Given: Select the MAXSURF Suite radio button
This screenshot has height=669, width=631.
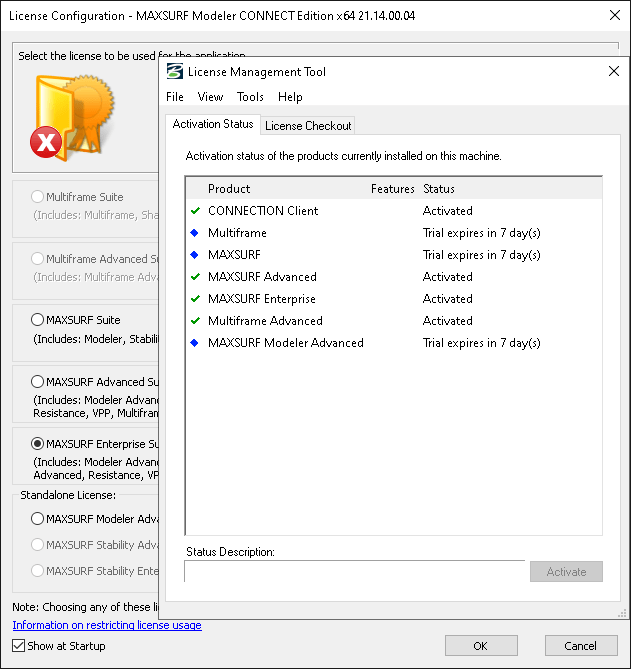Looking at the screenshot, I should pos(38,320).
